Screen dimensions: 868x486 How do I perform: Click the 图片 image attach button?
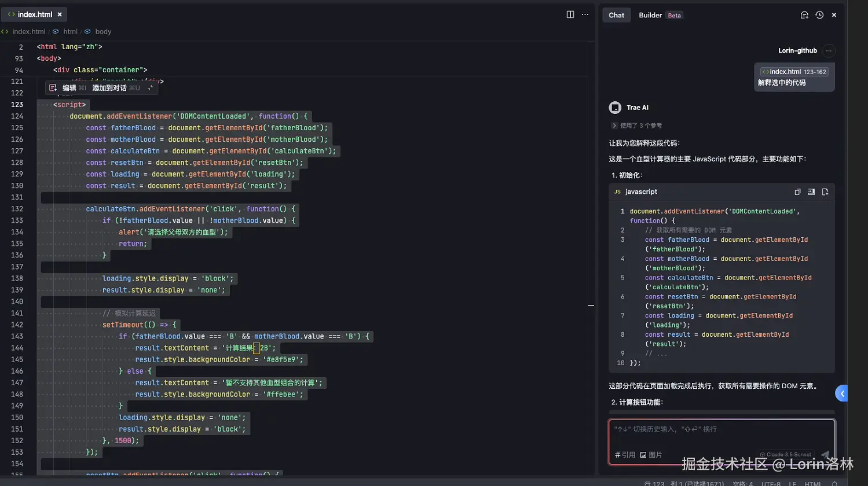coord(651,455)
